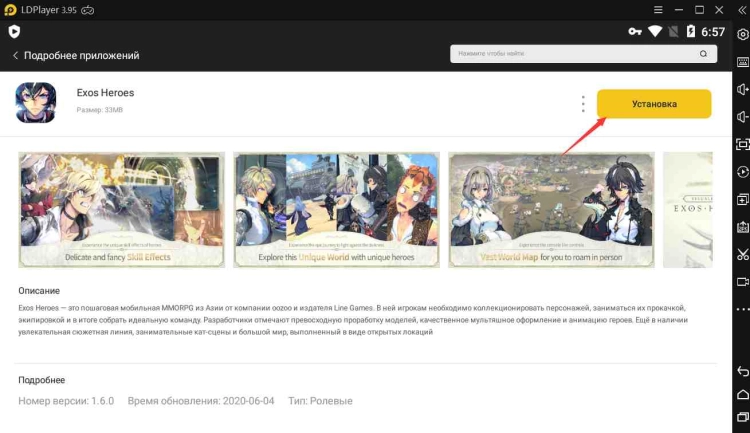
Task: Expand more sidebar tools via three dots
Action: point(742,308)
